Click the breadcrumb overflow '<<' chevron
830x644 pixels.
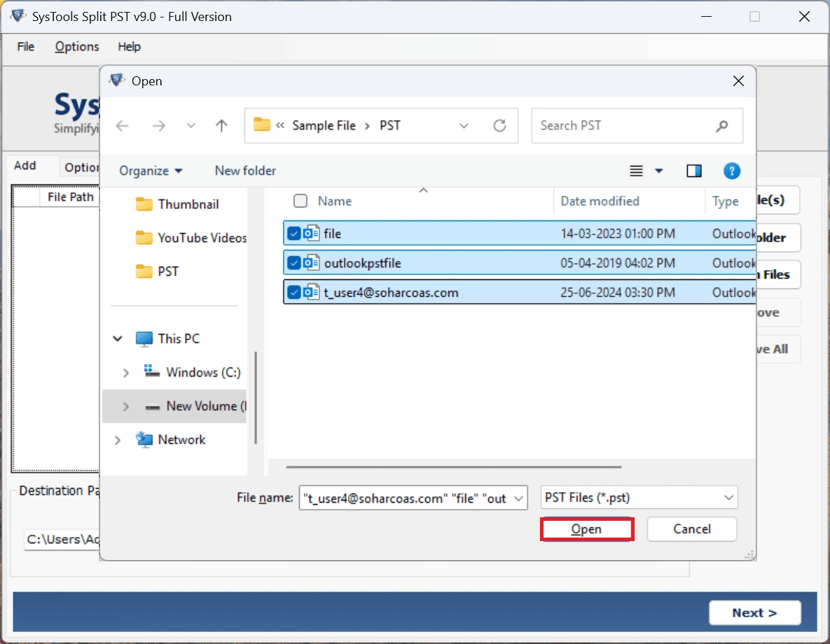pyautogui.click(x=280, y=125)
